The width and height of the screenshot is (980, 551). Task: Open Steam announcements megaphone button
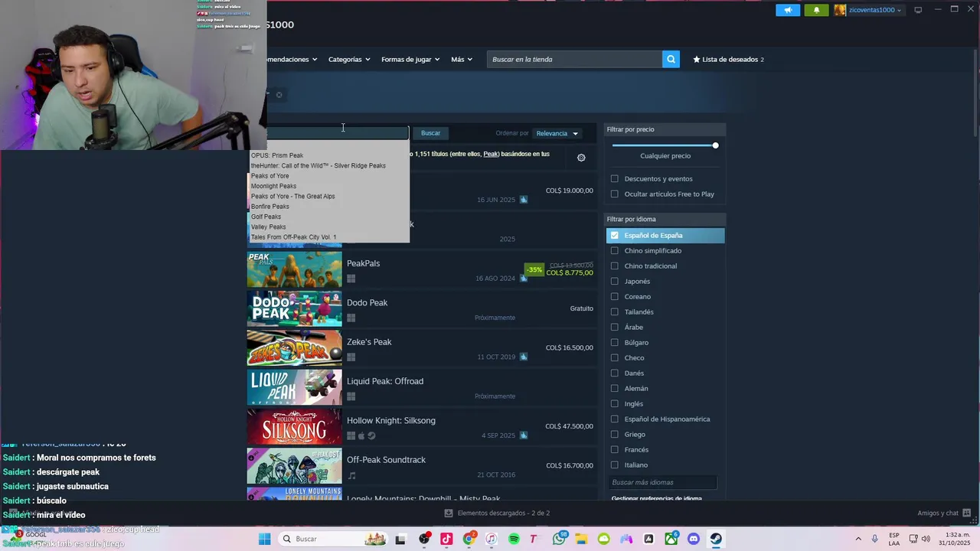pyautogui.click(x=787, y=10)
